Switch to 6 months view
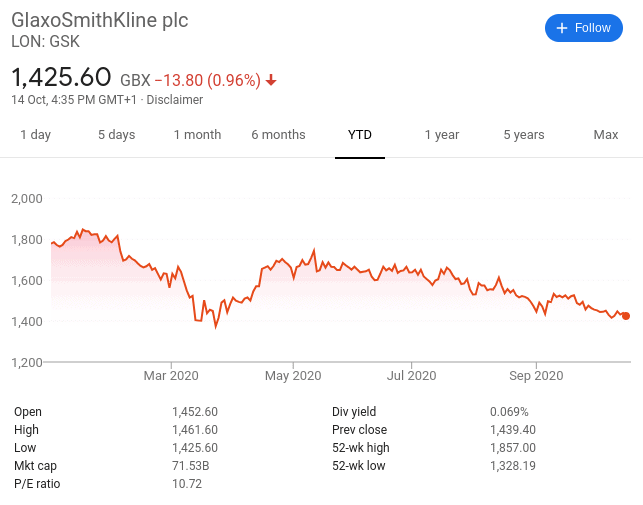643x505 pixels. 278,135
